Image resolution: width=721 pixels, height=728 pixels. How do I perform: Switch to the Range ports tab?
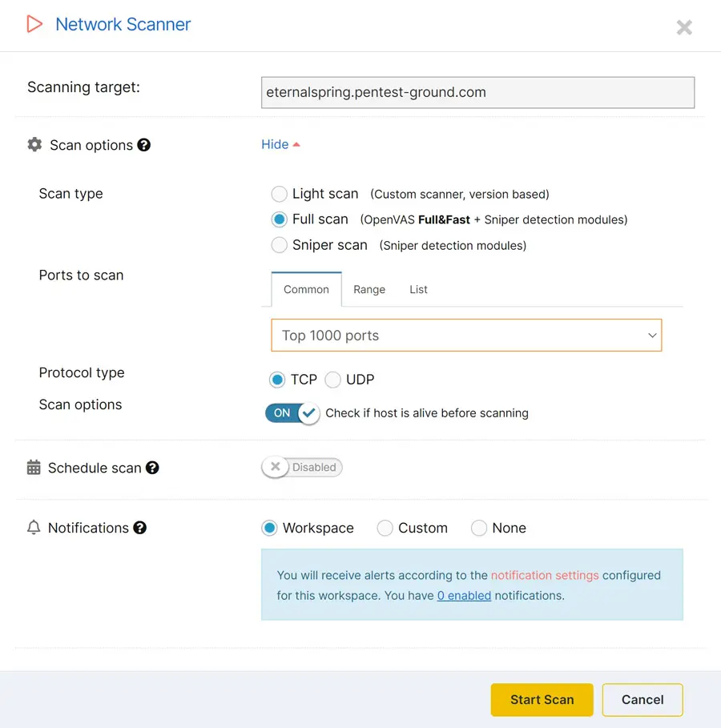369,289
